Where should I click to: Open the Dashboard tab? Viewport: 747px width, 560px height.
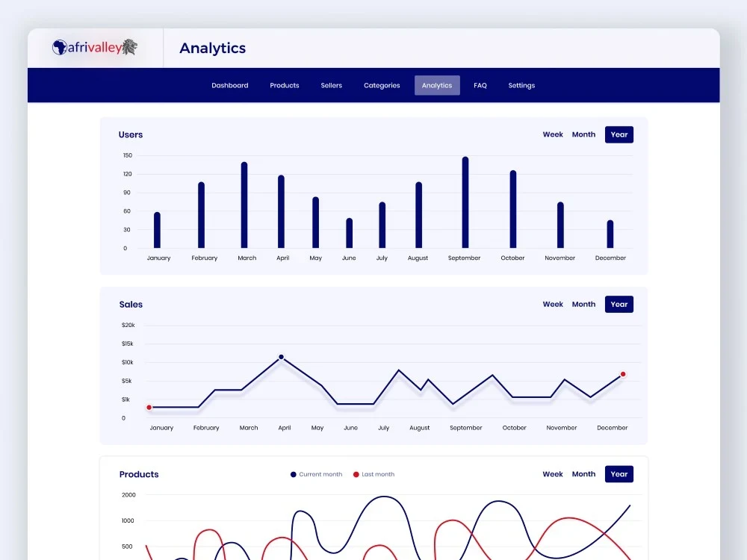pyautogui.click(x=229, y=85)
